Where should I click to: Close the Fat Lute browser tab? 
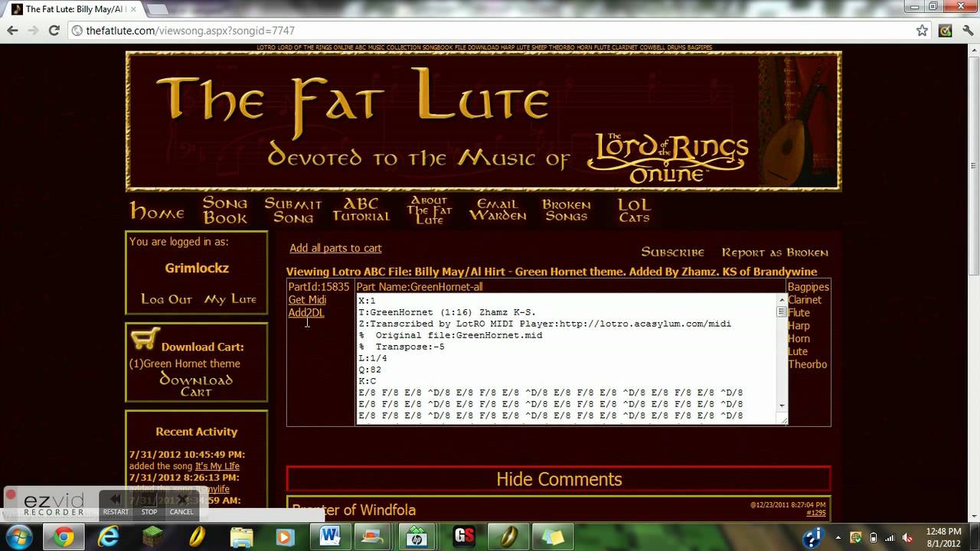tap(132, 9)
